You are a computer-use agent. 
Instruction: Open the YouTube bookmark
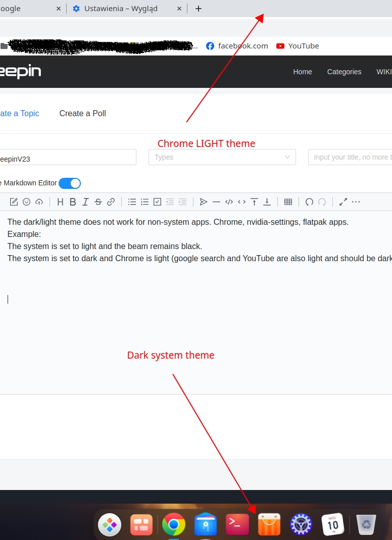298,46
